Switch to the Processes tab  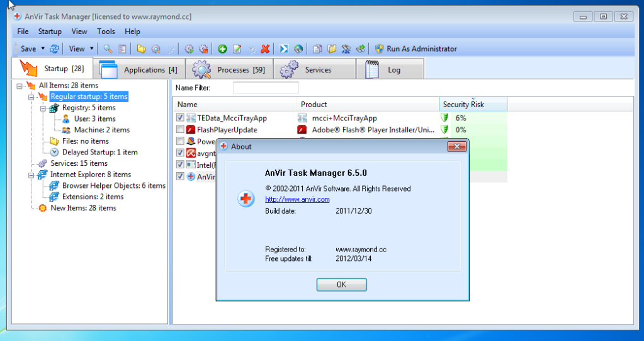coord(229,69)
